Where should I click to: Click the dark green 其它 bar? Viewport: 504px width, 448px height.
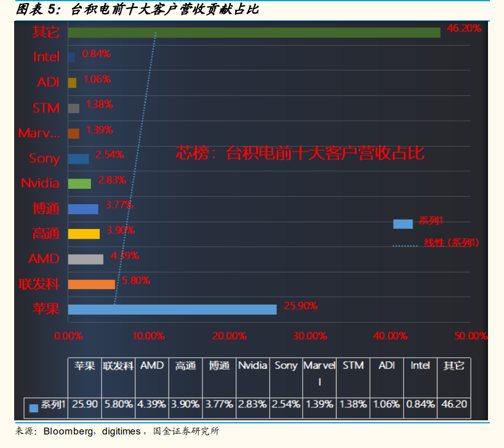pos(254,33)
